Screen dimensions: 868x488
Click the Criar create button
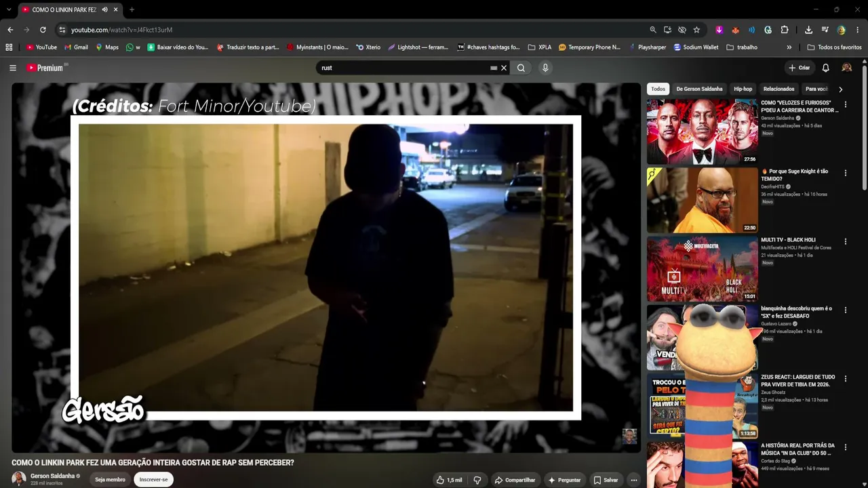(x=800, y=68)
